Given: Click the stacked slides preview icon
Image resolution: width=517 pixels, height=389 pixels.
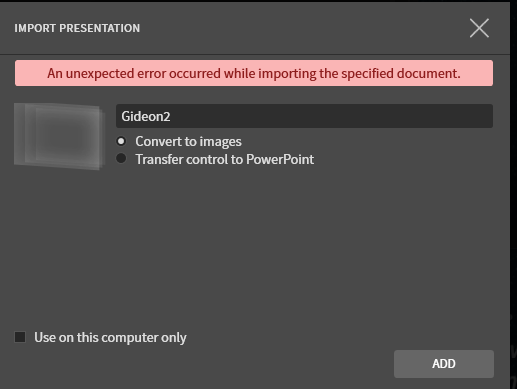Looking at the screenshot, I should coord(60,136).
